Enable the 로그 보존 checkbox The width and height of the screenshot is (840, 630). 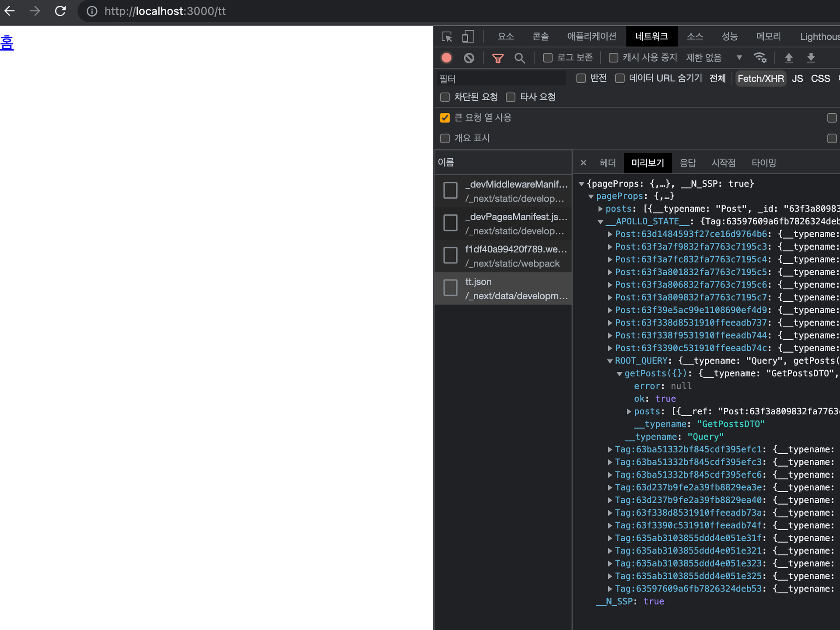(x=548, y=58)
